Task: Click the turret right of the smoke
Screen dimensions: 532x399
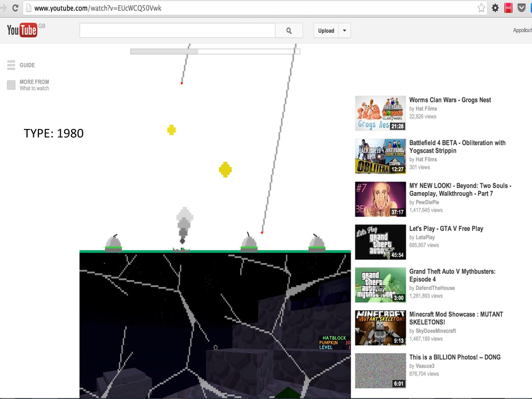Action: pos(249,242)
